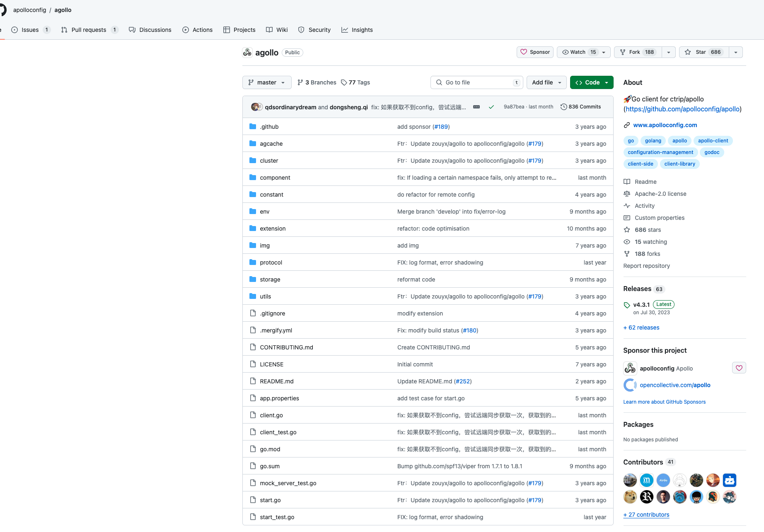Screen dimensions: 764x532
Task: Click the heart icon in Sponsor button
Action: [x=524, y=52]
